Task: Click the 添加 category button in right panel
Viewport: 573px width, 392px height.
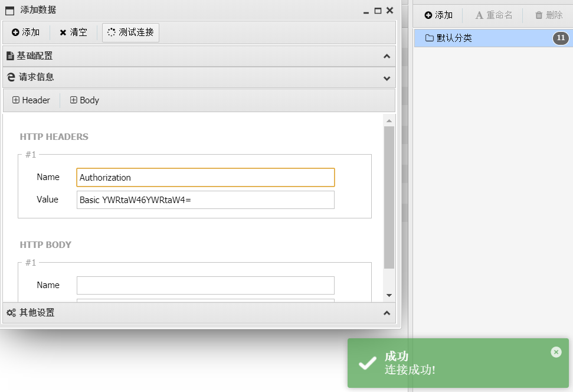Action: [438, 15]
